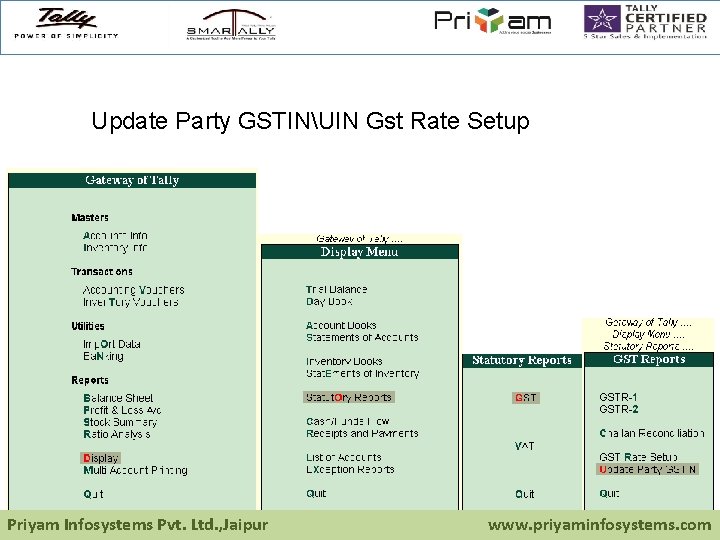Click the Tally Power of Simplicity logo
This screenshot has height=540, width=720.
point(66,24)
